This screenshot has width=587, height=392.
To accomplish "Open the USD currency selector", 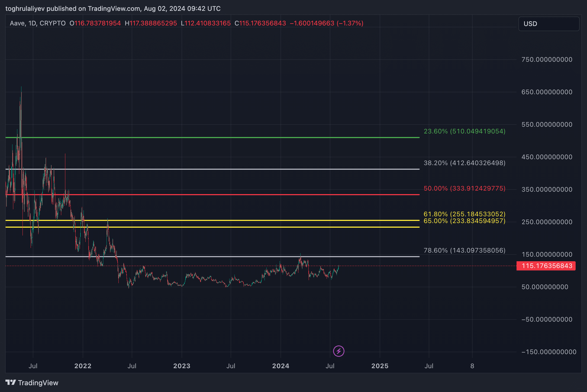I will (549, 24).
